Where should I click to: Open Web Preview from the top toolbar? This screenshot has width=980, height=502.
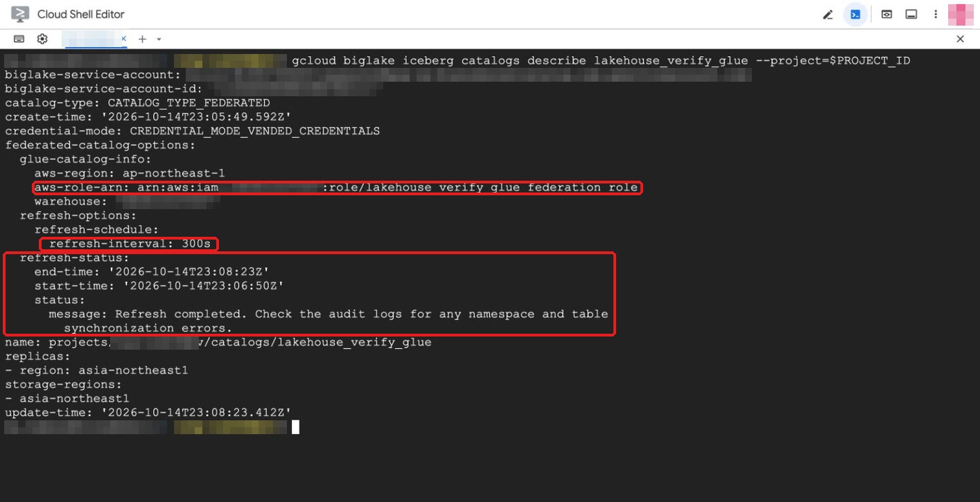point(886,15)
